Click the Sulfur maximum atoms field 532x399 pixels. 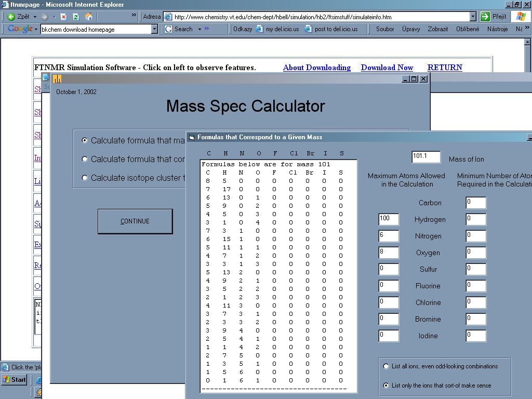(389, 269)
